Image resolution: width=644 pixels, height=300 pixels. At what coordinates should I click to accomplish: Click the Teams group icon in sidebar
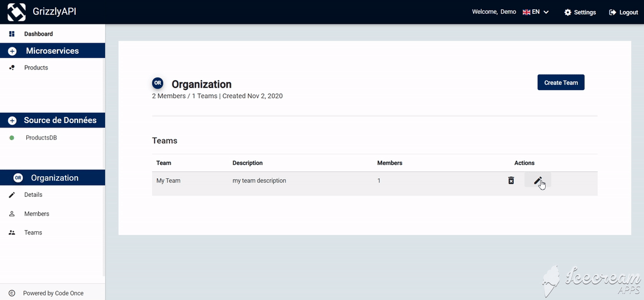coord(12,232)
